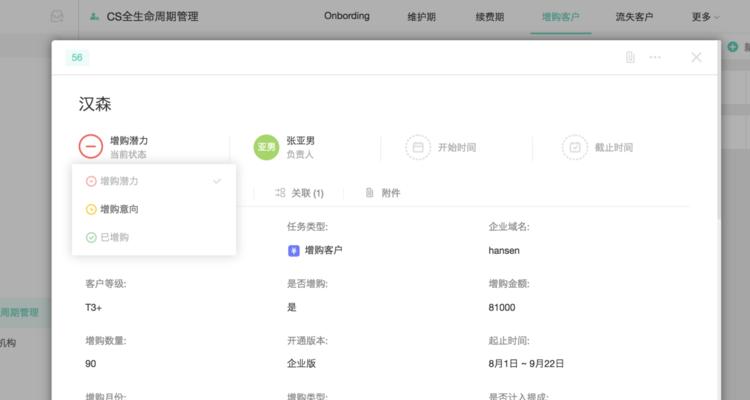Expand the 更多 dropdown
Screen dimensions: 750x400
click(x=705, y=17)
